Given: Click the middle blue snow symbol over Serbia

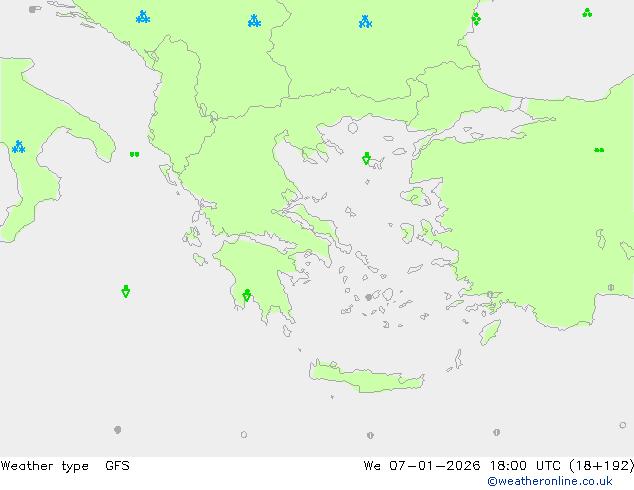Looking at the screenshot, I should (254, 21).
